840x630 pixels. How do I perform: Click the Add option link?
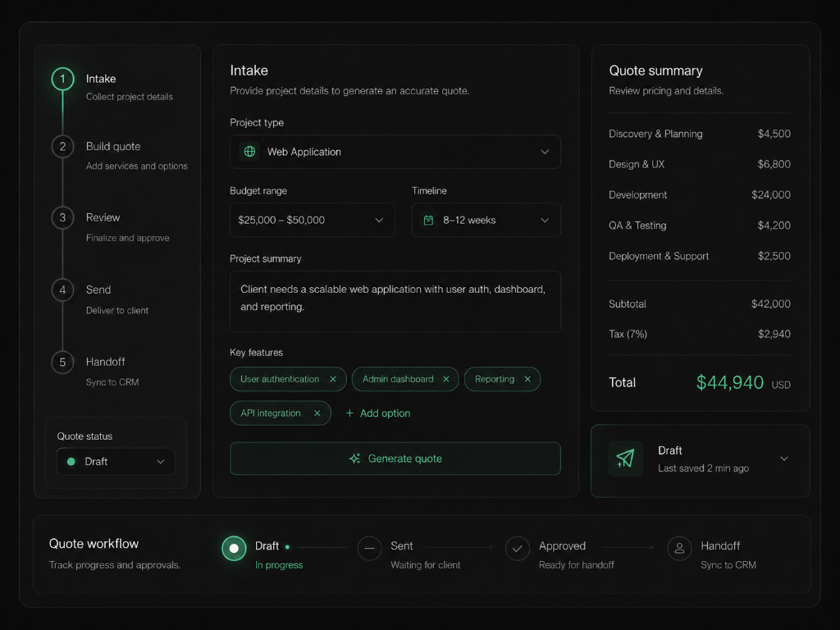coord(378,413)
